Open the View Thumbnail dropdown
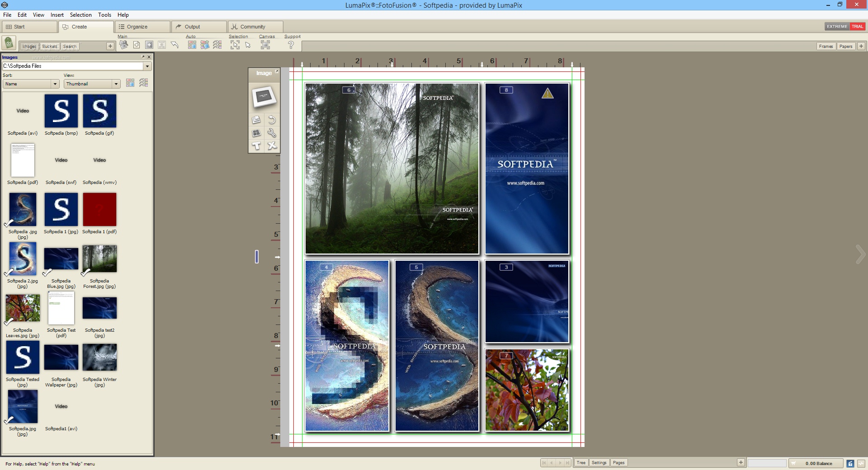 coord(116,84)
